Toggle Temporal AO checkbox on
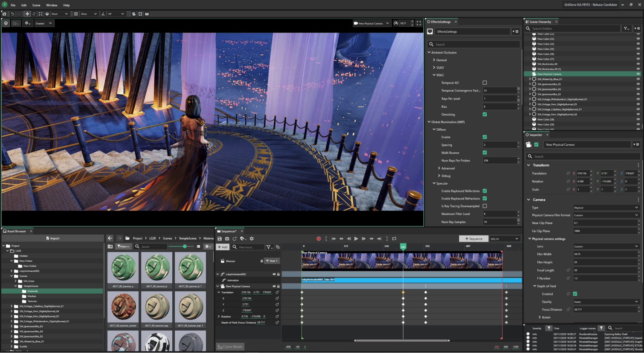 485,82
